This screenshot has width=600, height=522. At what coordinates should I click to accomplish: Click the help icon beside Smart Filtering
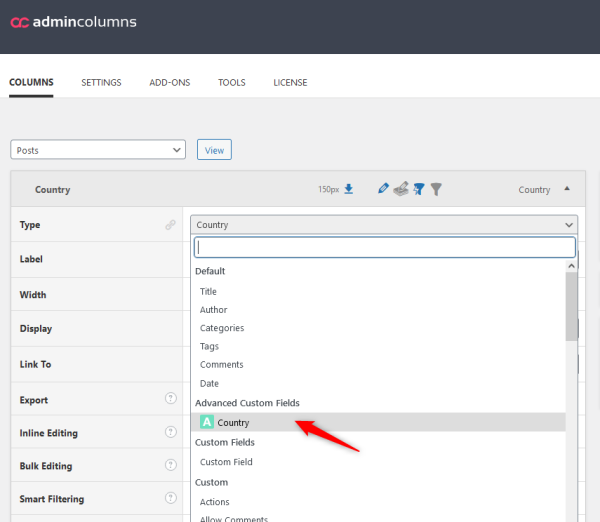tap(170, 499)
